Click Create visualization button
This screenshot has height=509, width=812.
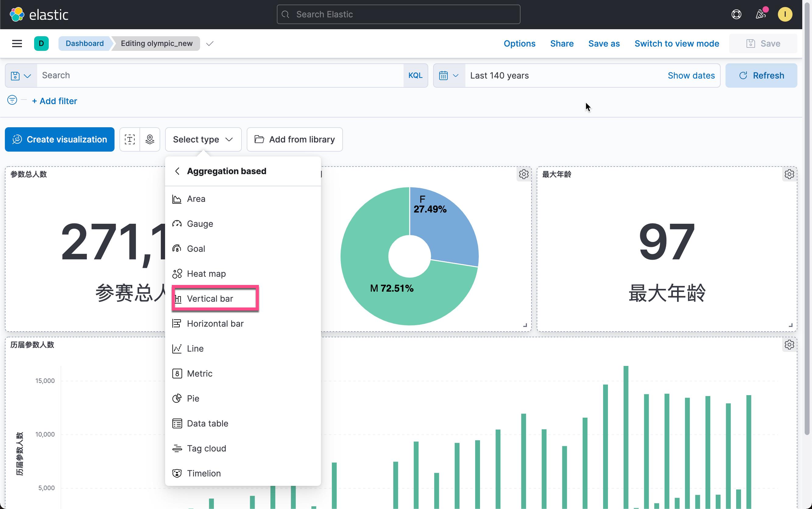click(x=60, y=139)
